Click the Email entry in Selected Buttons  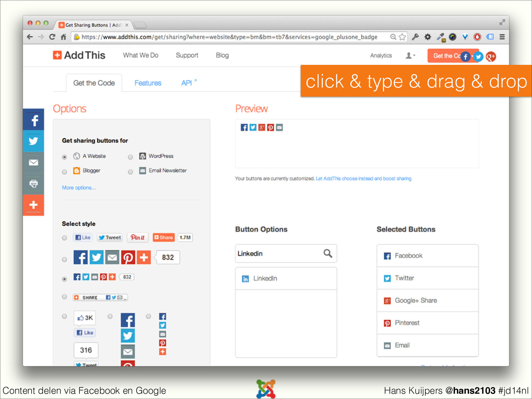pyautogui.click(x=428, y=345)
